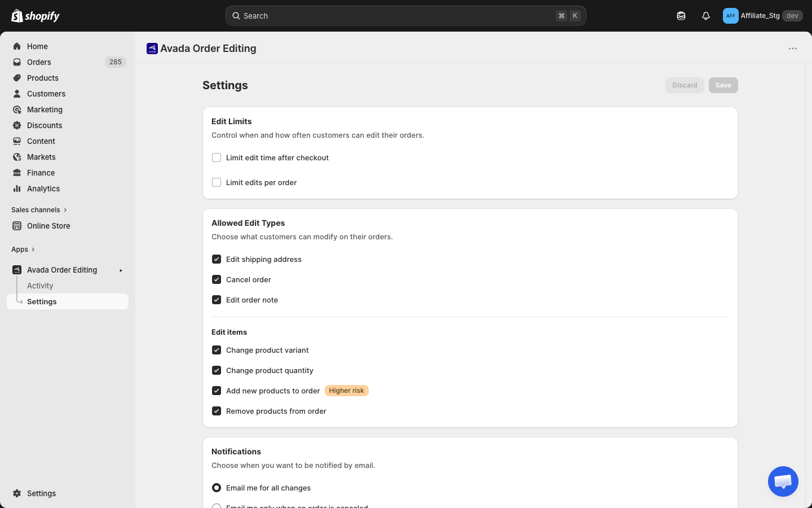Click the Edit Limits heading

click(232, 121)
